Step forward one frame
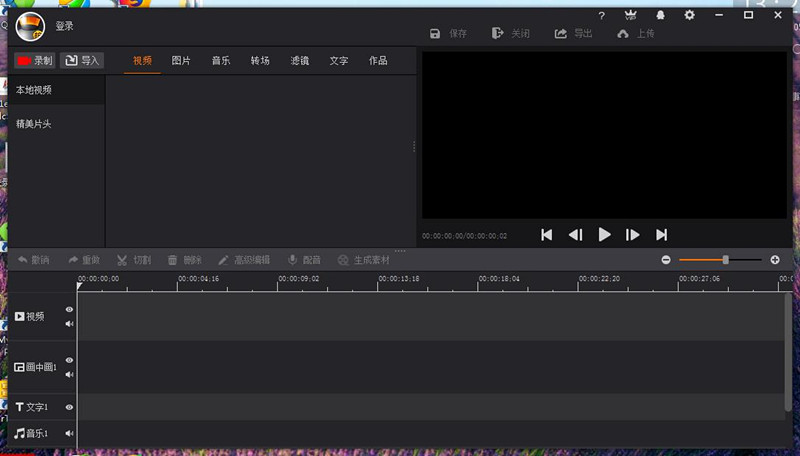Image resolution: width=800 pixels, height=456 pixels. [x=633, y=235]
